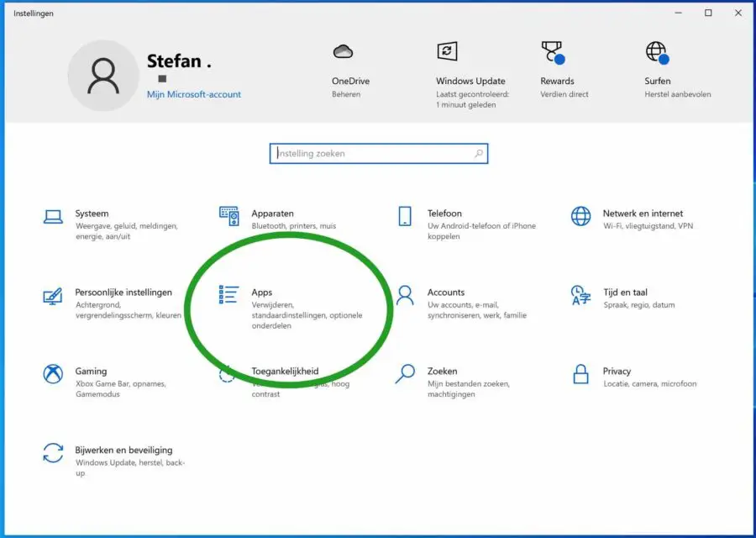Click the Surfen globe icon
The width and height of the screenshot is (756, 538).
pyautogui.click(x=657, y=52)
